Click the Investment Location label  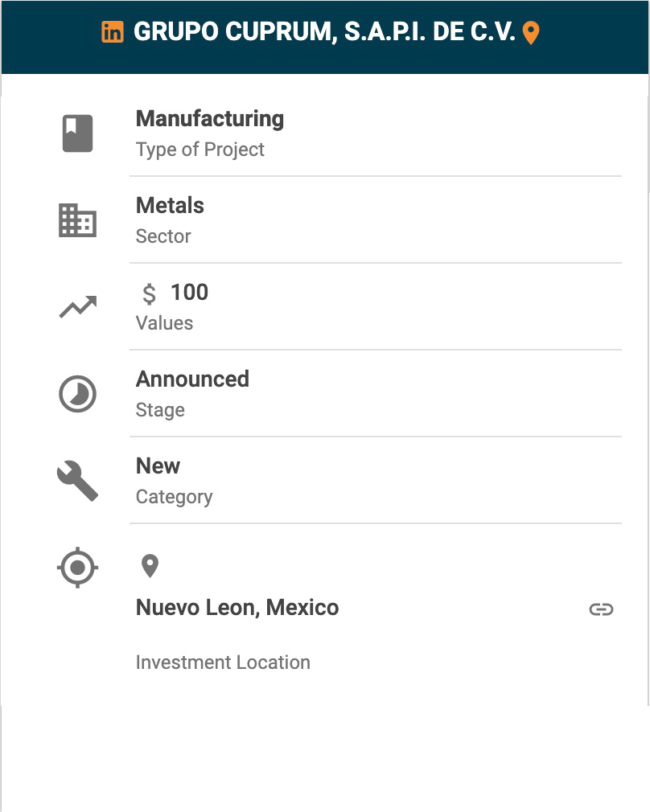point(223,662)
